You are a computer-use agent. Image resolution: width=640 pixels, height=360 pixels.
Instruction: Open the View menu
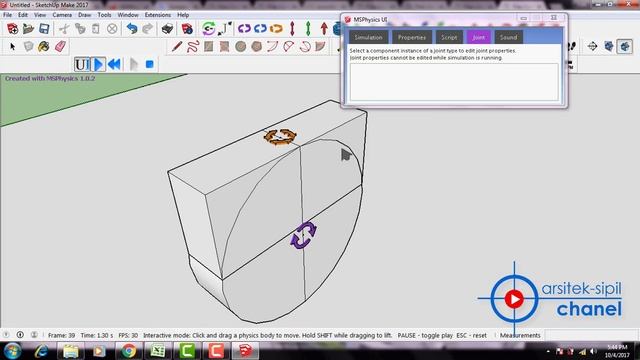pos(40,15)
